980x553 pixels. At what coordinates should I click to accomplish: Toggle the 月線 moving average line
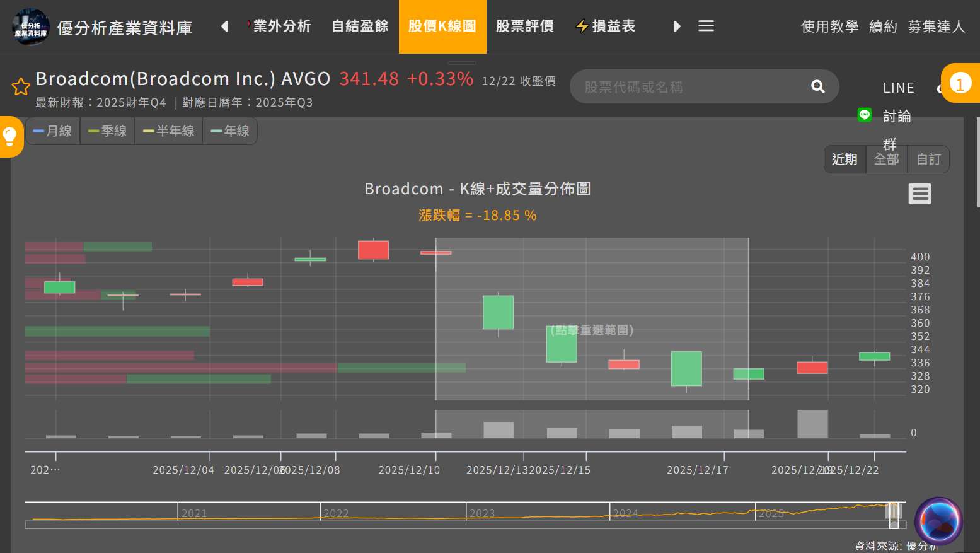click(x=53, y=131)
